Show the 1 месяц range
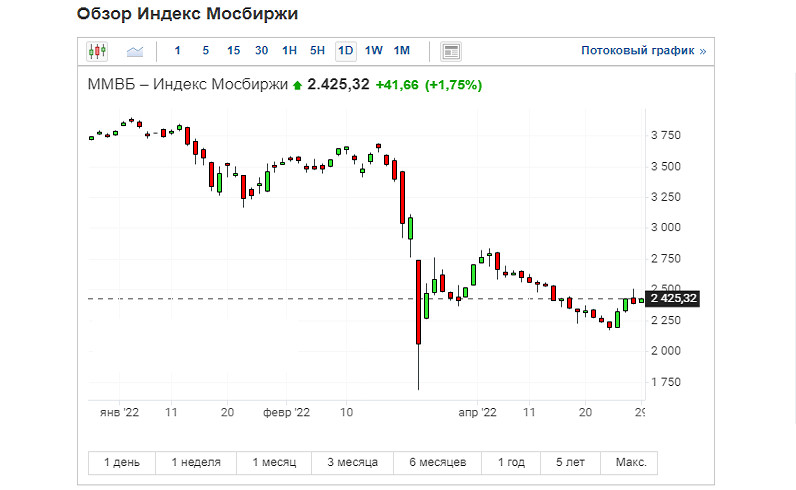This screenshot has width=796, height=490. click(274, 463)
